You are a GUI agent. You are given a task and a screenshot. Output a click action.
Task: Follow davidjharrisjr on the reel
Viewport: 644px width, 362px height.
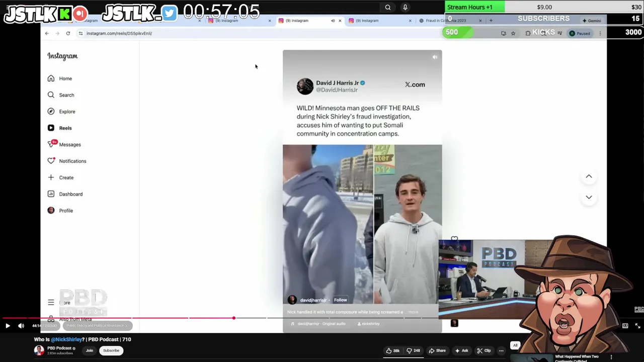coord(341,300)
